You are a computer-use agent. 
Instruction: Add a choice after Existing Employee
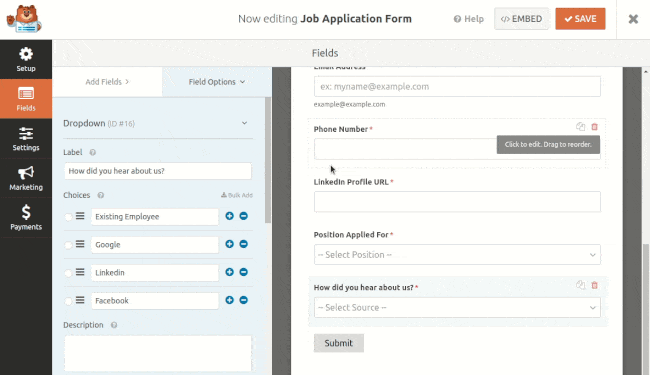[229, 216]
